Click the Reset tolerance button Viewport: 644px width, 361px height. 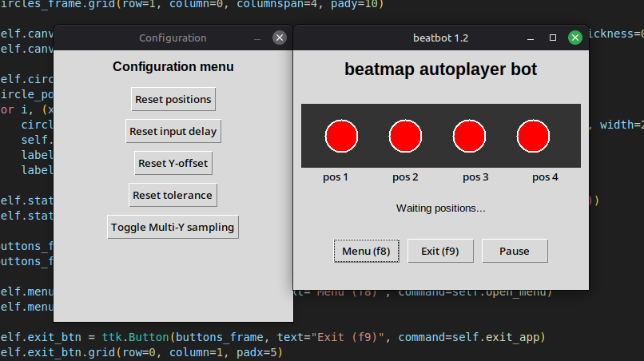[x=173, y=195]
